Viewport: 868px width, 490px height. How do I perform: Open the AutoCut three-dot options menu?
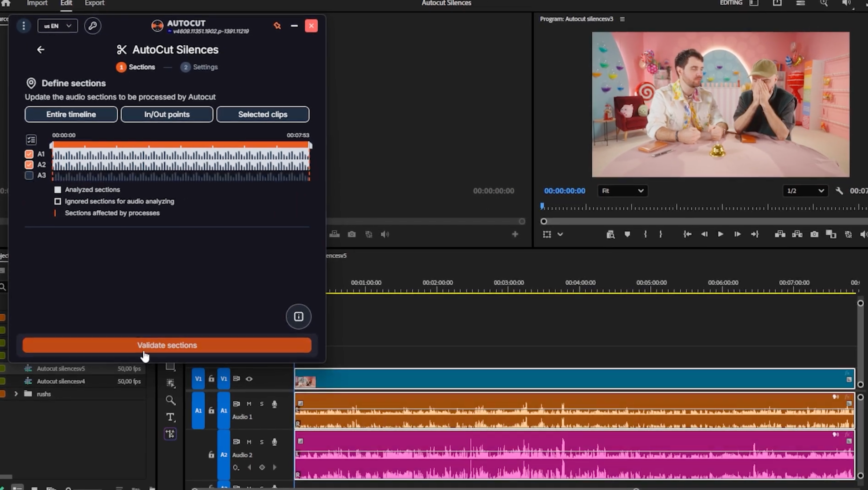pyautogui.click(x=24, y=26)
